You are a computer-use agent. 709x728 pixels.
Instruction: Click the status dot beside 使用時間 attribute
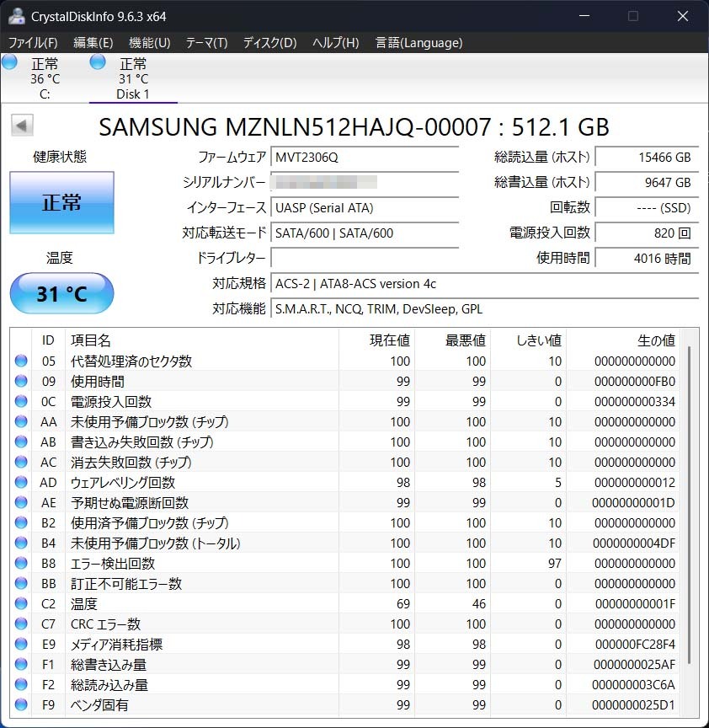pos(21,381)
